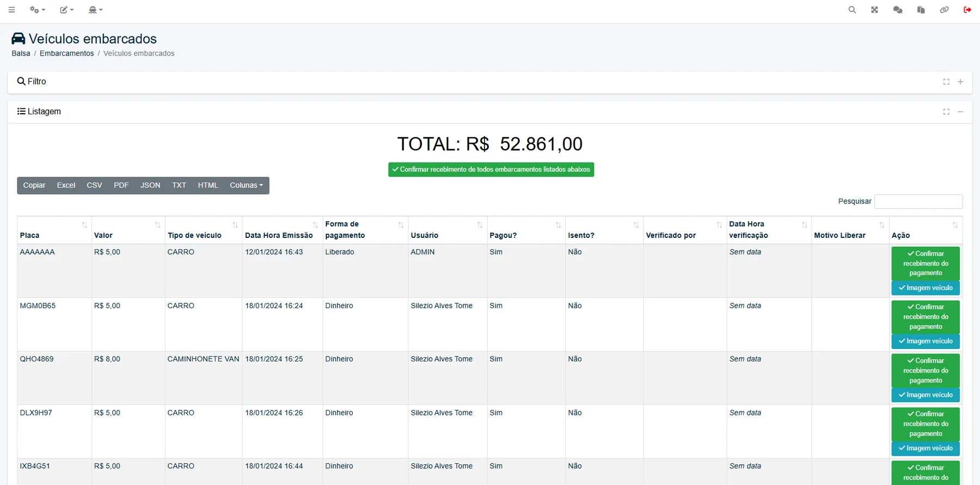Open the edit pencil dropdown menu
980x485 pixels.
click(67, 10)
